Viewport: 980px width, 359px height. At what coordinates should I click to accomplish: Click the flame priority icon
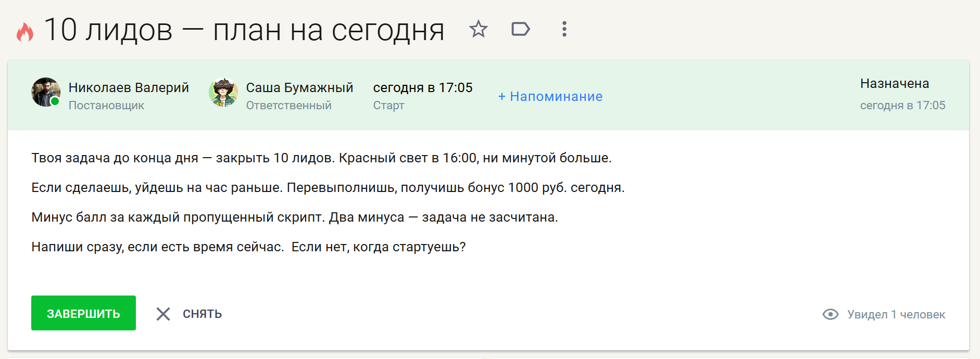coord(24,31)
